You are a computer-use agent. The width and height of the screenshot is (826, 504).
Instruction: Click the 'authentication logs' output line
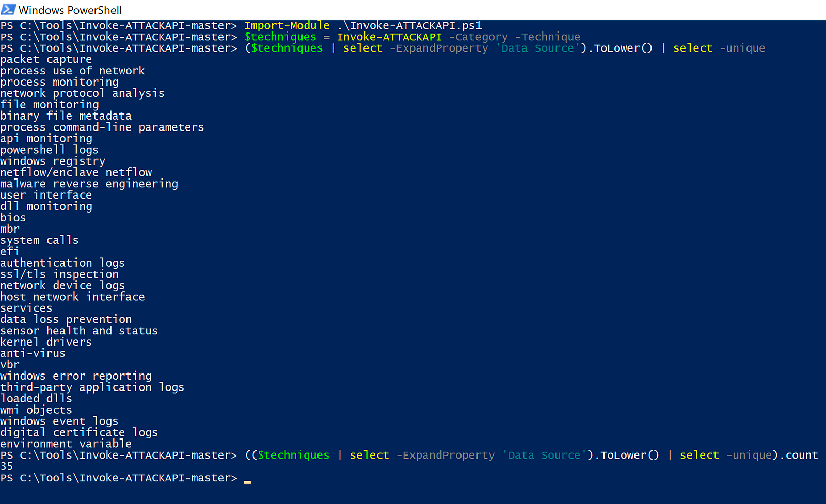(x=62, y=263)
